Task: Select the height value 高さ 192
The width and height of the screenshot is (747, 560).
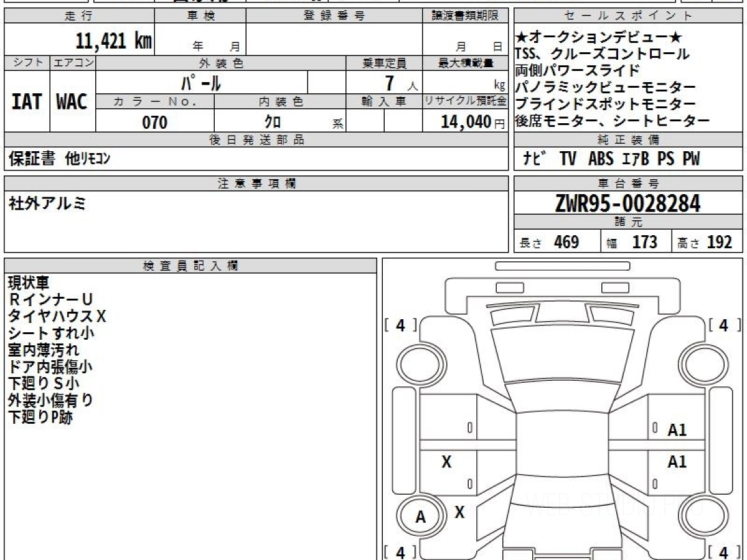Action: pos(705,242)
